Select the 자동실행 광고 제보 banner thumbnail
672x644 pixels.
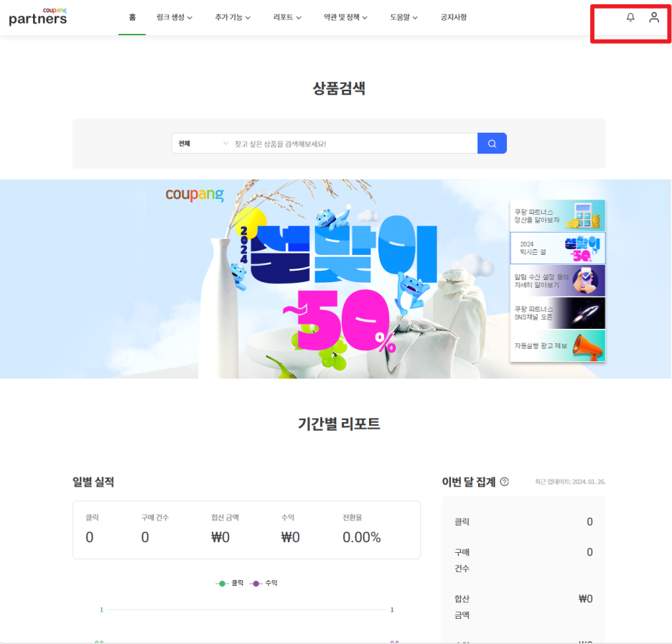click(x=558, y=345)
